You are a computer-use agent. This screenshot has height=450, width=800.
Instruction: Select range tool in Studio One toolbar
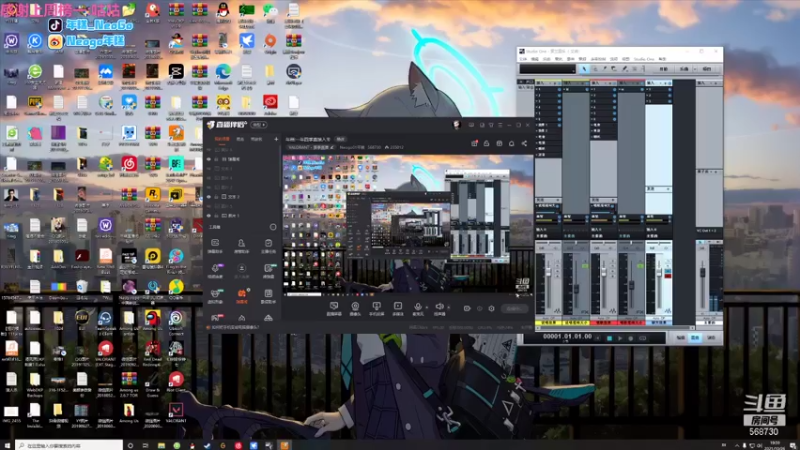tap(595, 69)
